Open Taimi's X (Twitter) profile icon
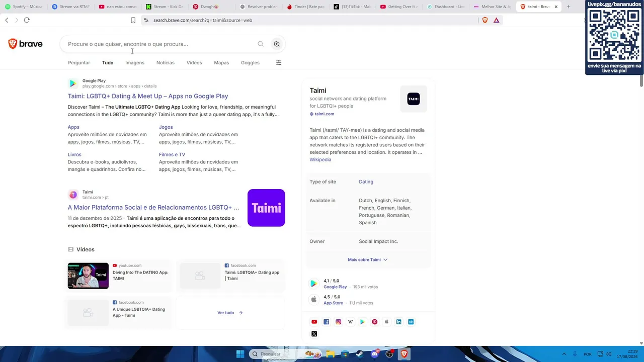The image size is (644, 362). tap(314, 334)
